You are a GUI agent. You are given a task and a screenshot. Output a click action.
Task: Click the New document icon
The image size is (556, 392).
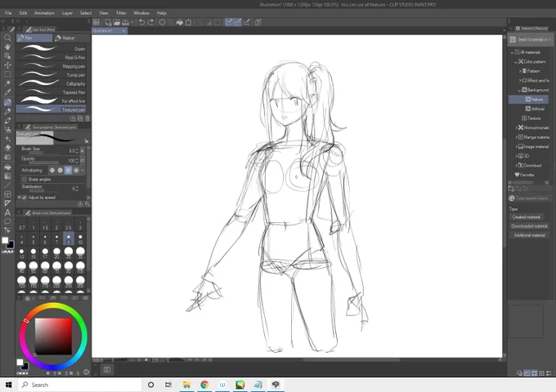click(108, 22)
